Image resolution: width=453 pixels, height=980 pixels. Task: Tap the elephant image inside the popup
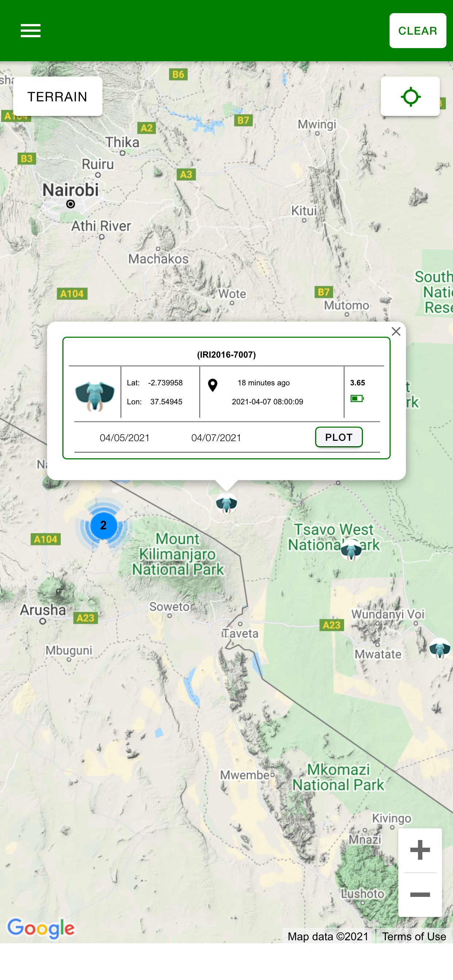point(95,396)
